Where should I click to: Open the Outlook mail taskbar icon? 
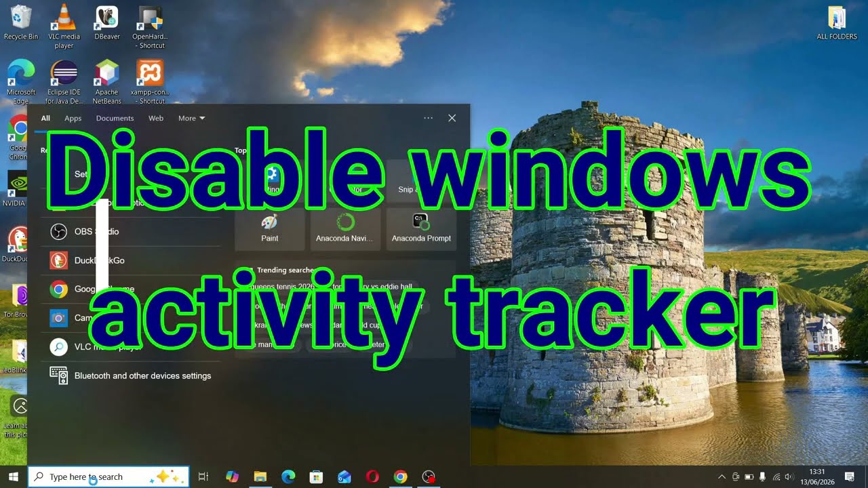[x=344, y=476]
